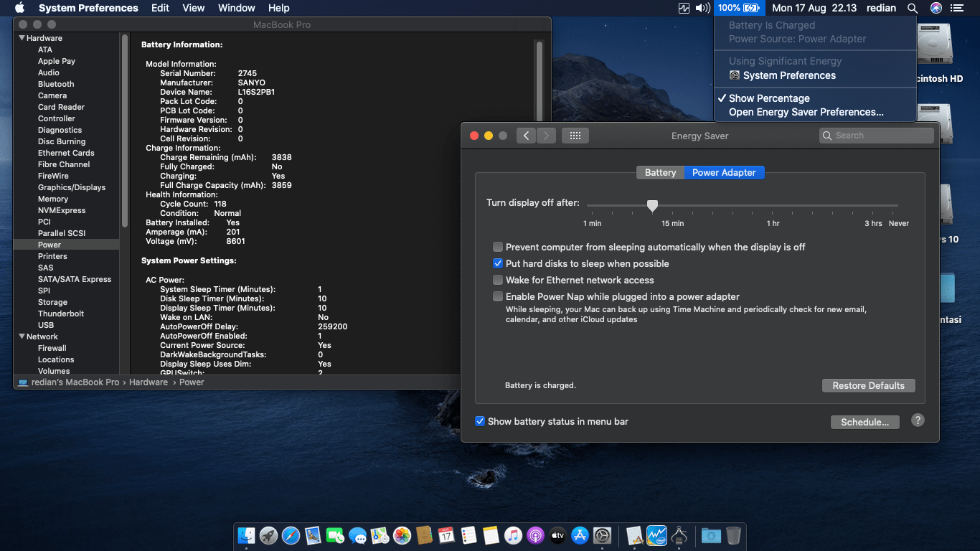The height and width of the screenshot is (551, 980).
Task: Open Contacts book icon in Dock
Action: coord(424,535)
